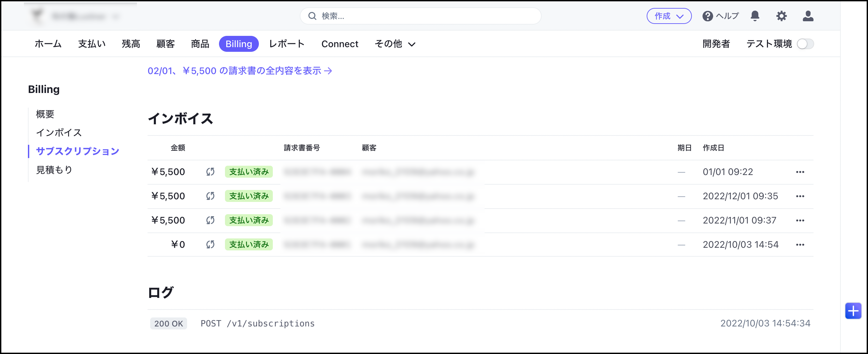This screenshot has height=354, width=868.
Task: Click the blue plus floating button
Action: pyautogui.click(x=853, y=310)
